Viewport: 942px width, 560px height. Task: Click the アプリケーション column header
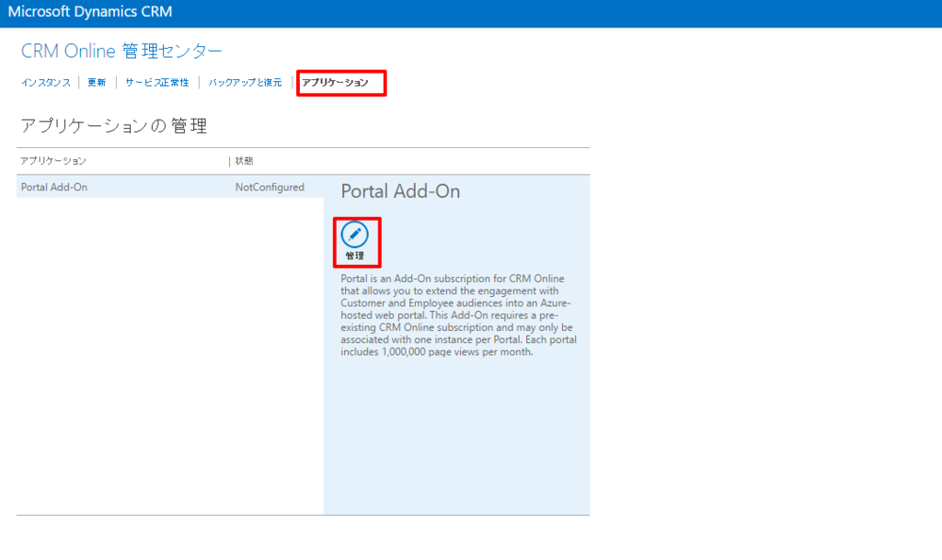click(53, 161)
